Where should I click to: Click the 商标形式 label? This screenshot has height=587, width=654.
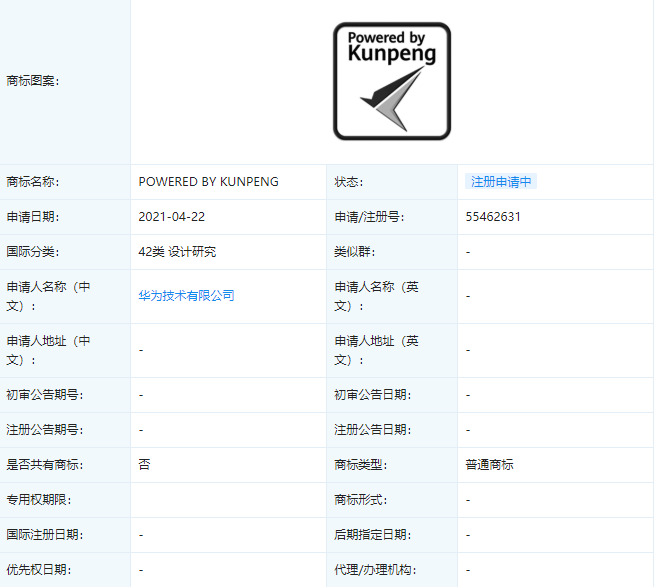[x=360, y=500]
